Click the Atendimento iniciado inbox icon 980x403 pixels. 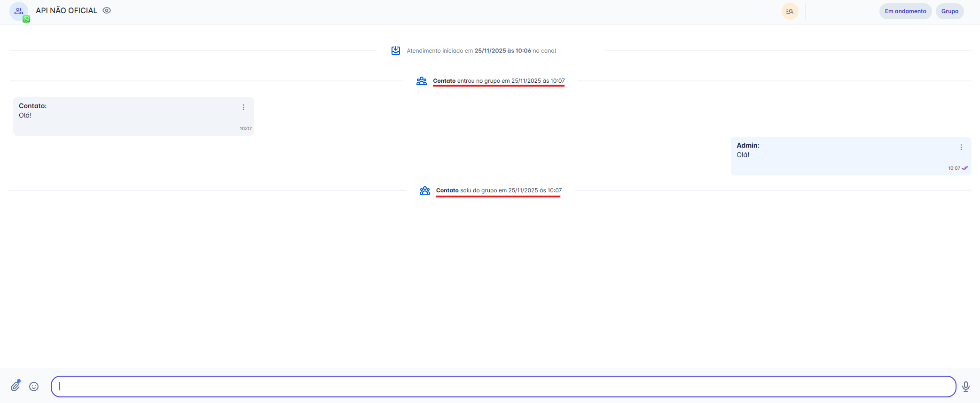click(x=396, y=51)
